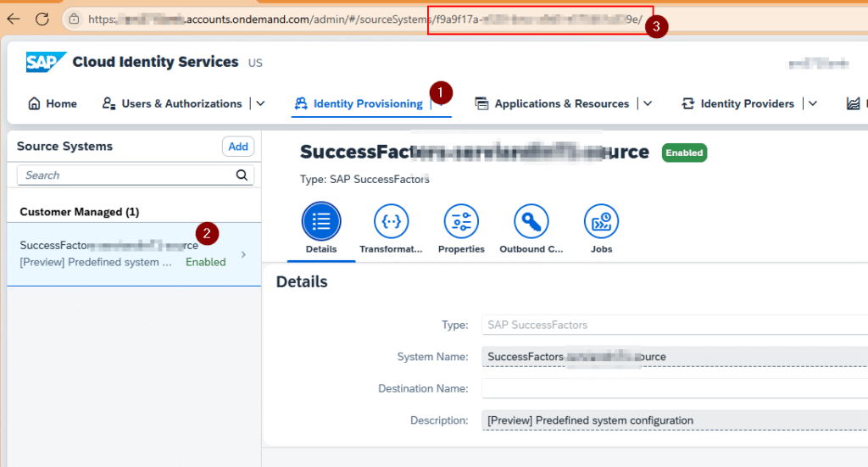868x467 pixels.
Task: Click the SAP logo
Action: pyautogui.click(x=46, y=62)
